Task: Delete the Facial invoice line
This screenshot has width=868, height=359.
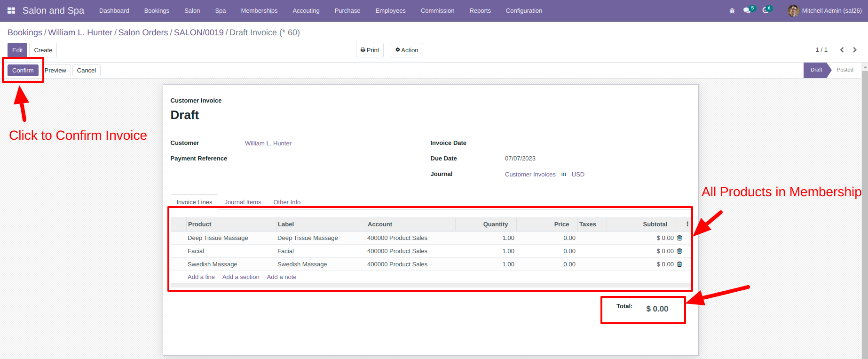Action: point(679,251)
